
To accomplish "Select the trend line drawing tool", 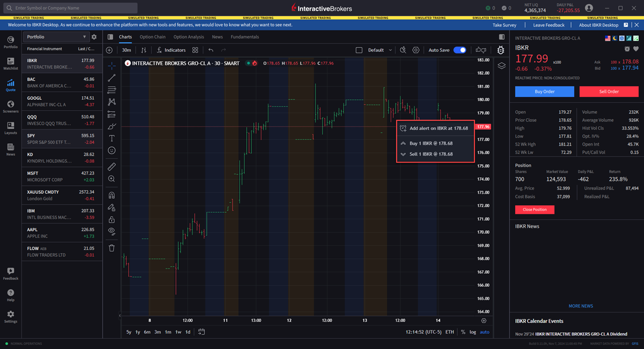I will pos(112,78).
